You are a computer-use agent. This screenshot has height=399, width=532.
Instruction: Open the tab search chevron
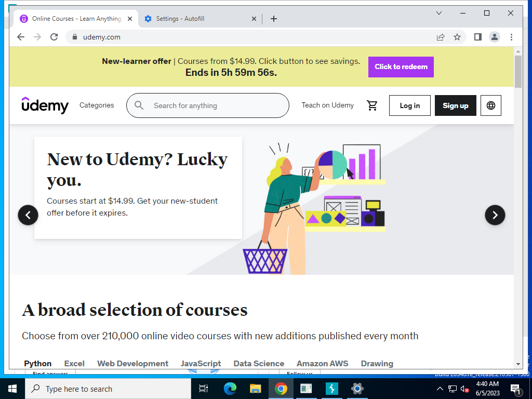tap(438, 13)
